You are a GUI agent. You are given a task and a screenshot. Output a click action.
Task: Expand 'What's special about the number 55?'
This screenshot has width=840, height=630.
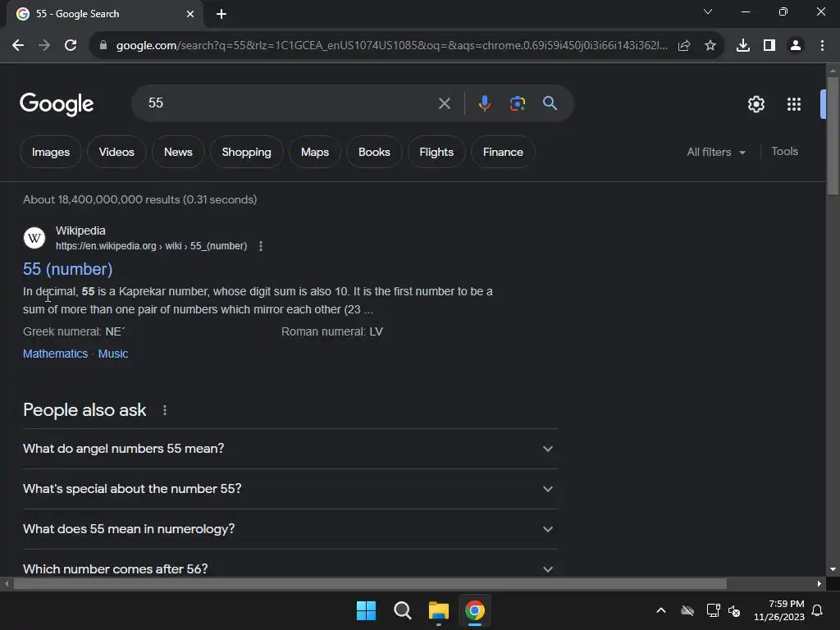click(x=290, y=489)
